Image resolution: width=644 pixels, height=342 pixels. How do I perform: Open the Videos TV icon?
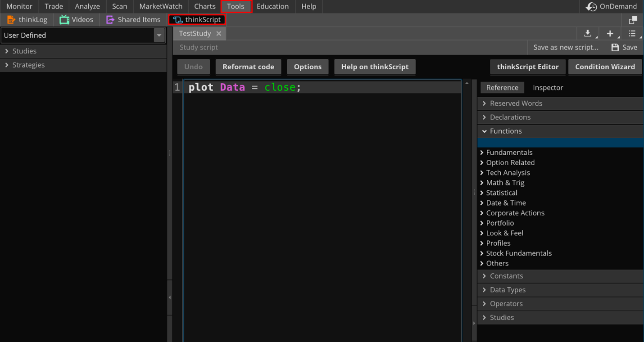[64, 19]
